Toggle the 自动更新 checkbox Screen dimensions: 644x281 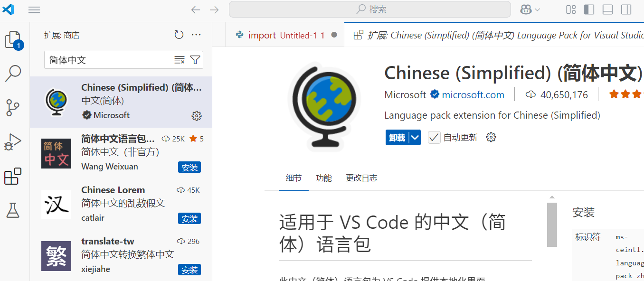point(434,138)
